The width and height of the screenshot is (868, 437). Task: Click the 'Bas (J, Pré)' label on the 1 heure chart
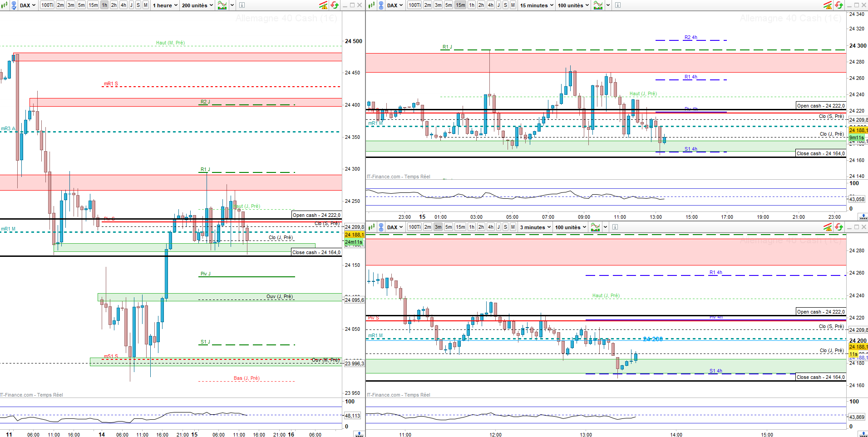click(x=247, y=378)
